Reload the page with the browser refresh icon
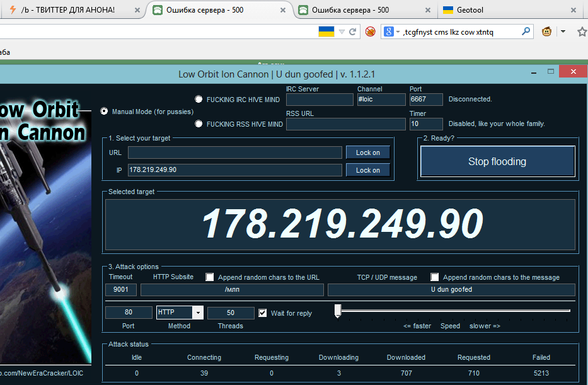Viewport: 588px width, 385px height. coord(352,32)
